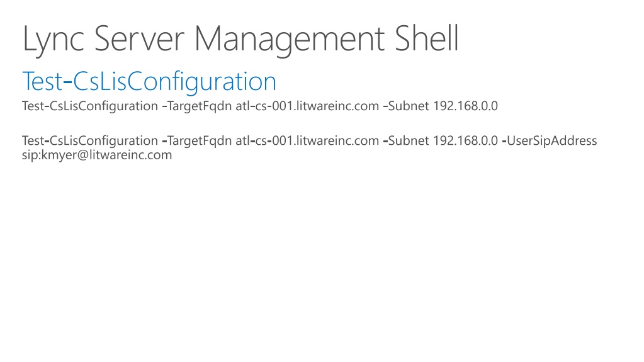Click "CsLisConfiguration" in the blue heading
This screenshot has width=644, height=362.
(x=174, y=82)
